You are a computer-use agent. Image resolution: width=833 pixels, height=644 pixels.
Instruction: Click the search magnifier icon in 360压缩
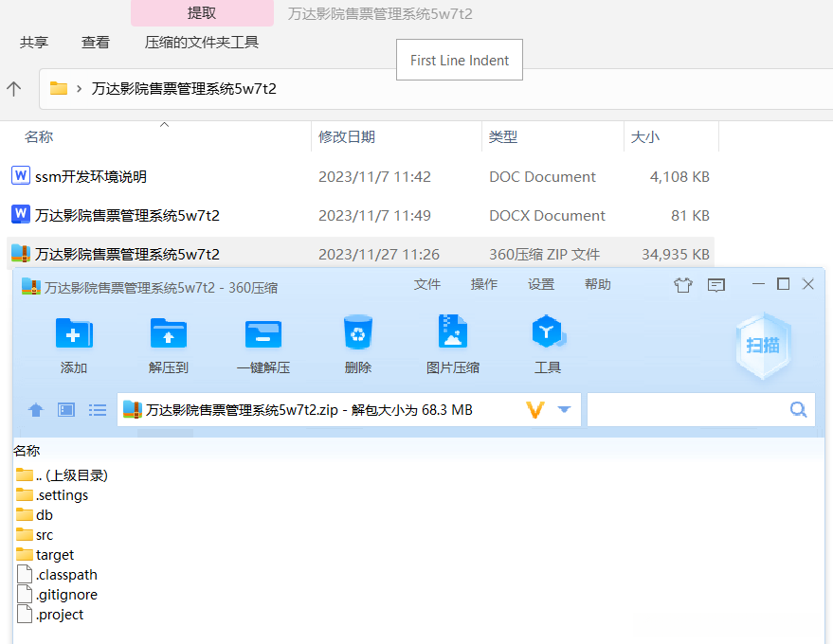tap(798, 409)
